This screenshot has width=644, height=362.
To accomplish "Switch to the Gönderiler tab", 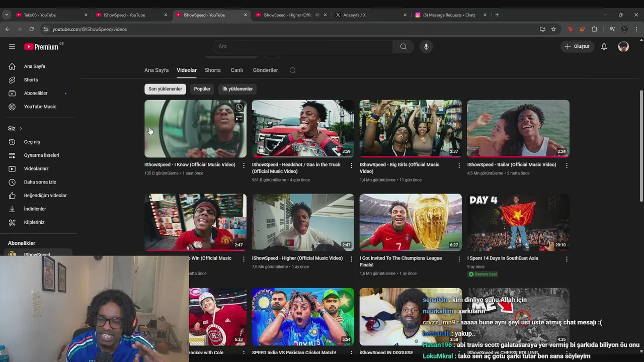I will click(266, 70).
